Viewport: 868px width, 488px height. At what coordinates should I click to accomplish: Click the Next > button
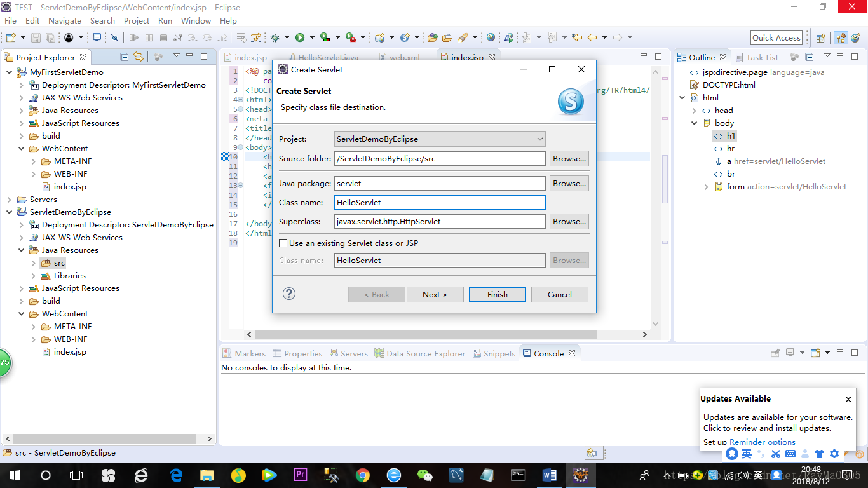[435, 294]
